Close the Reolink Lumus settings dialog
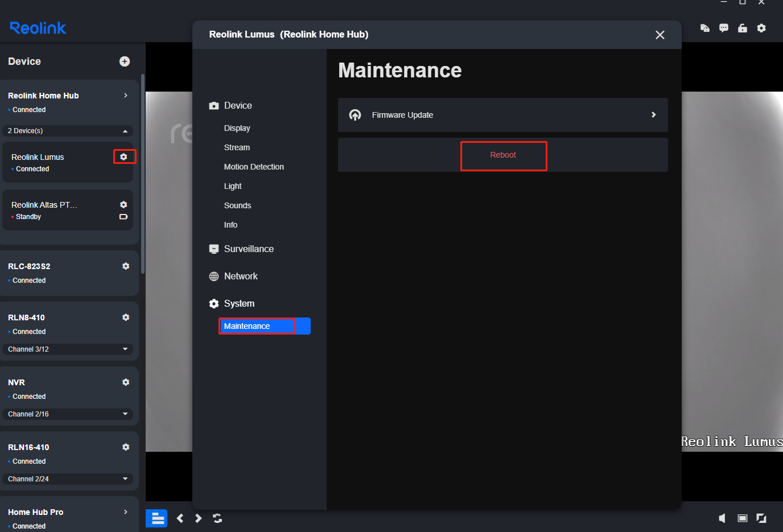This screenshot has height=532, width=783. (x=660, y=35)
